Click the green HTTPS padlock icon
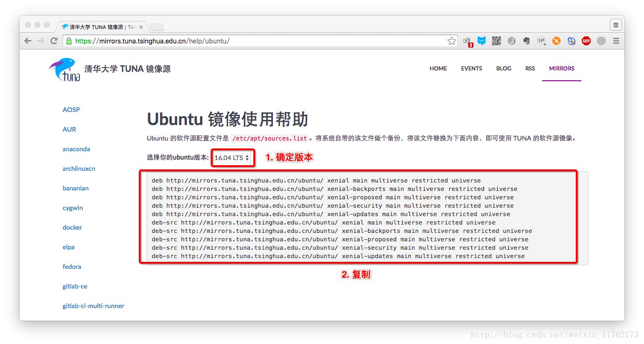The height and width of the screenshot is (344, 644). tap(69, 41)
